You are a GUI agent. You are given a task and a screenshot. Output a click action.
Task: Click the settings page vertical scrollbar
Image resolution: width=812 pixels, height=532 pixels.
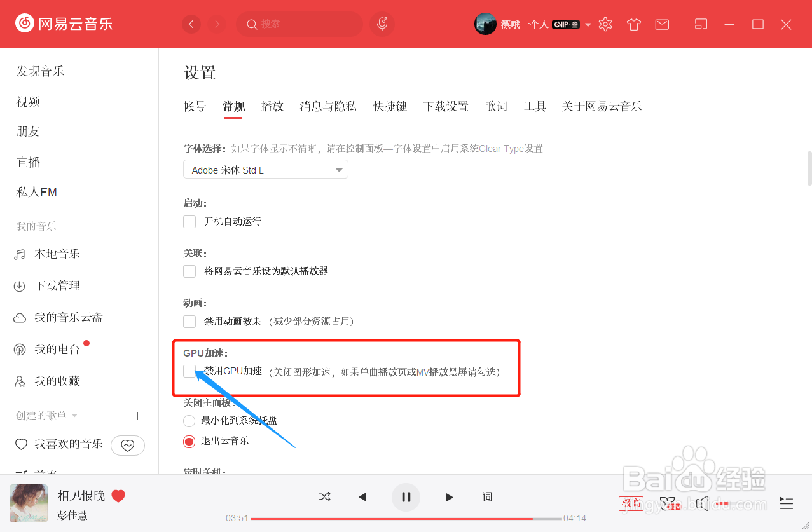click(809, 167)
